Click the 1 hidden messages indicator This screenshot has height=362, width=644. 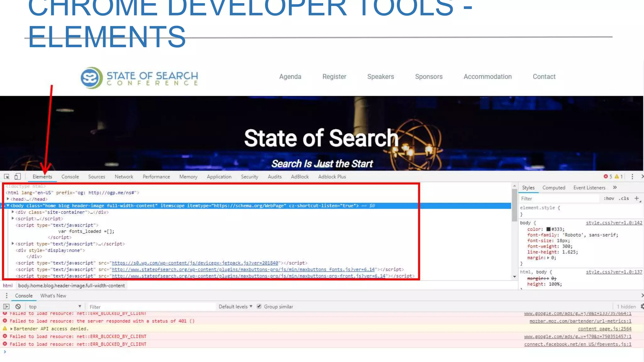click(626, 307)
